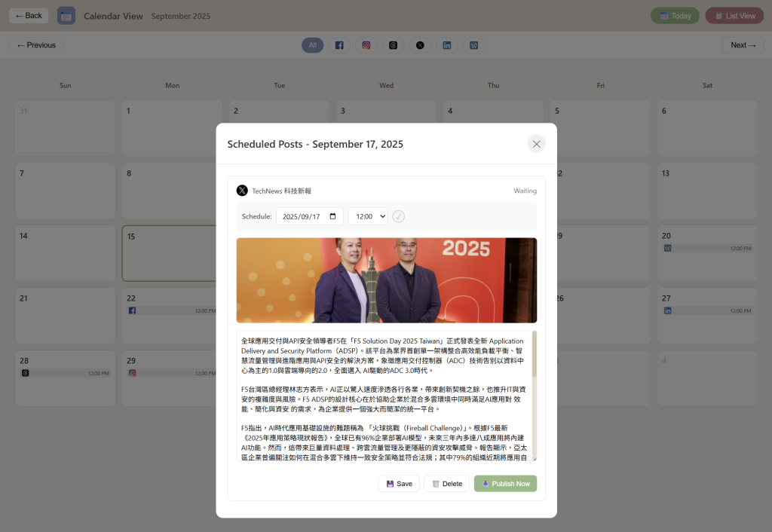Click the calendar app logo icon
Screen dimensions: 772x532
(66, 16)
